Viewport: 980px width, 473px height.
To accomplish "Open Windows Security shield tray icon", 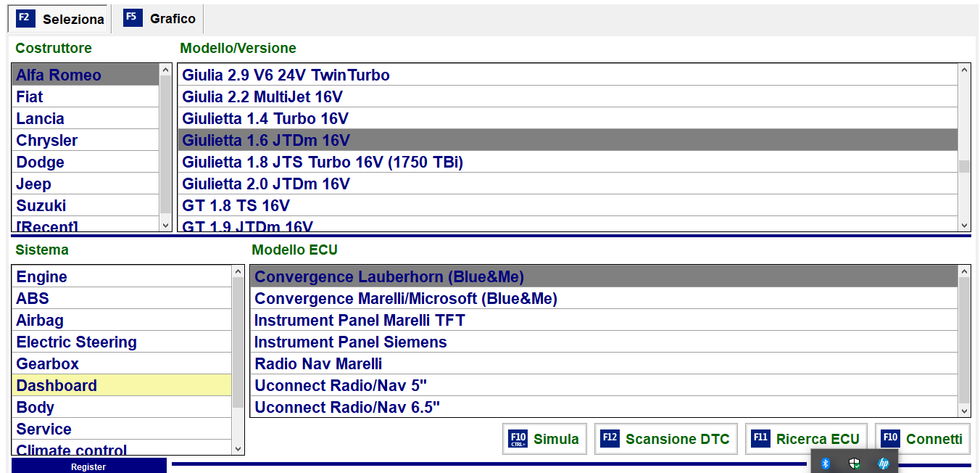I will coord(854,463).
